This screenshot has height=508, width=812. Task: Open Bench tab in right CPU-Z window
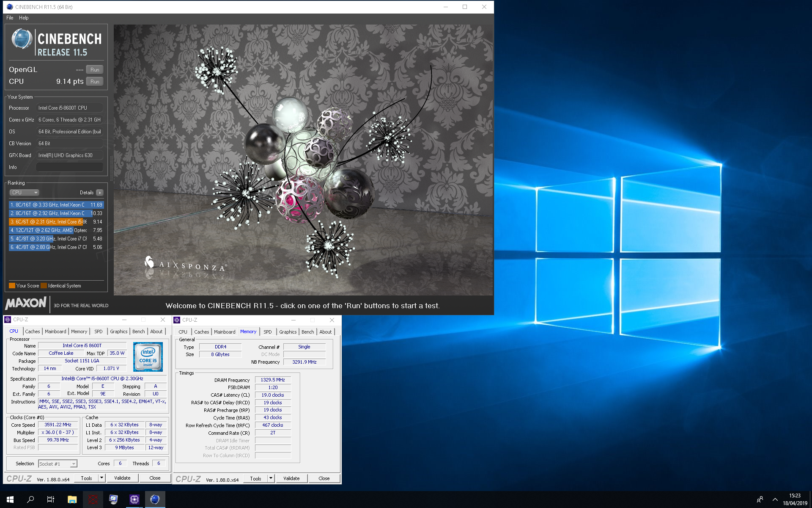click(308, 332)
